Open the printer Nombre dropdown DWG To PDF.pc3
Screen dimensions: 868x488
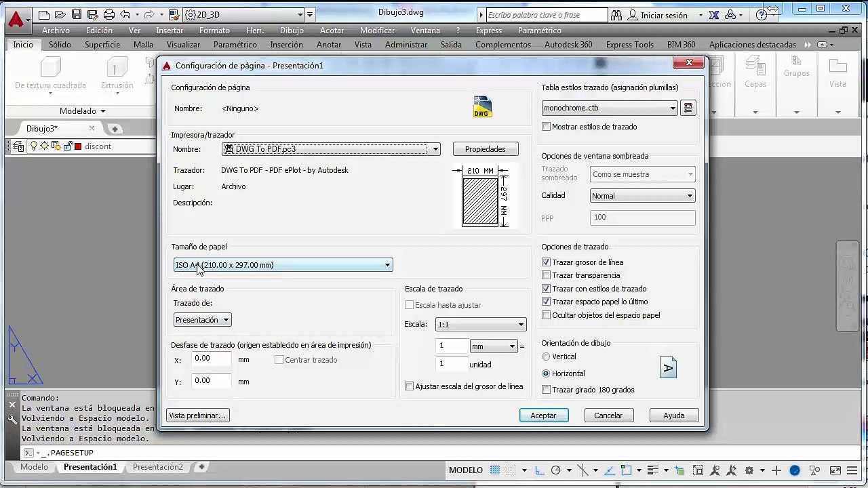332,149
